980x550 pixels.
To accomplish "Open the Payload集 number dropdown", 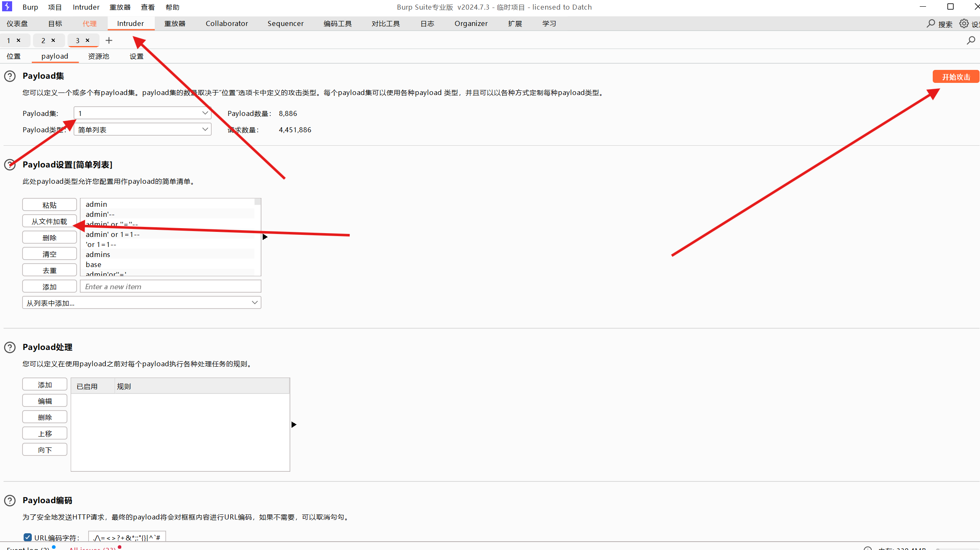I will (x=142, y=113).
